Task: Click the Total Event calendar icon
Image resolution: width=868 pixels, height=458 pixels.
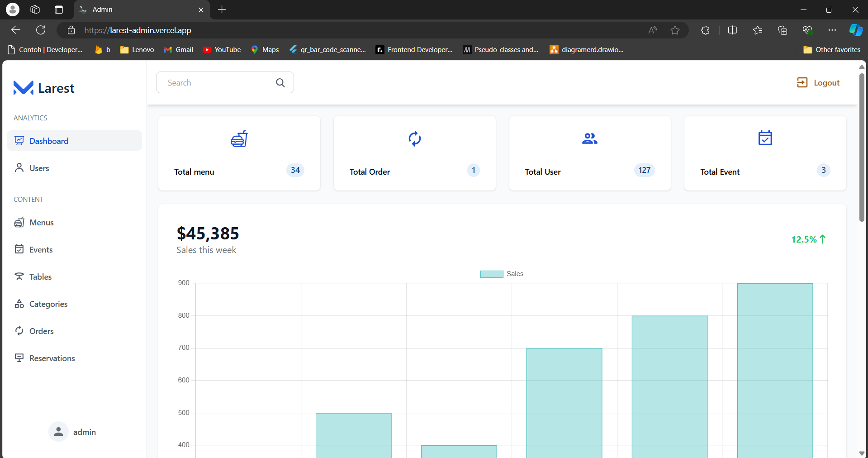Action: coord(765,138)
